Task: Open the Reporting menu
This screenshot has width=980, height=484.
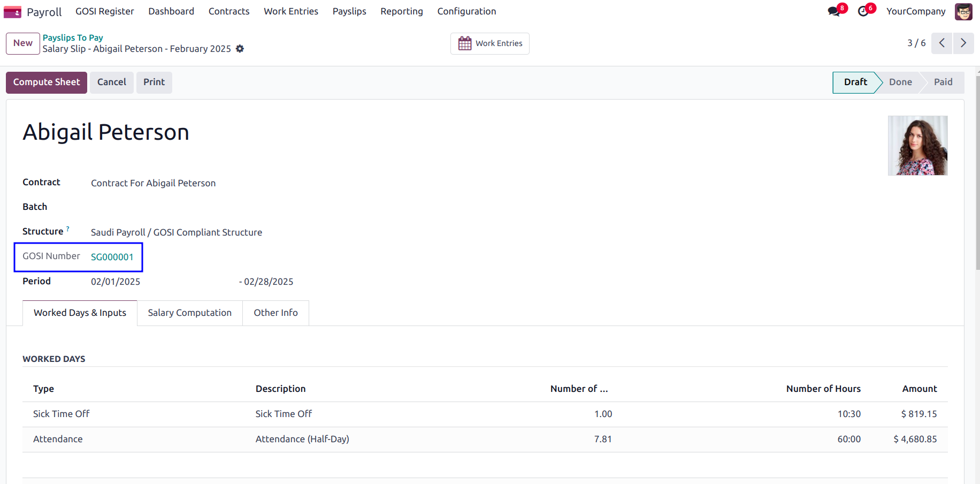Action: point(402,11)
